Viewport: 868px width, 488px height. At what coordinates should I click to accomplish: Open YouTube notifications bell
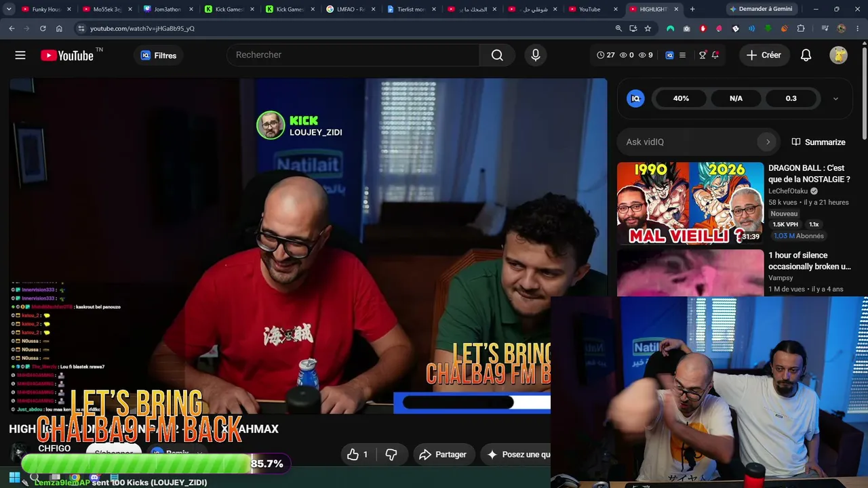pos(806,56)
